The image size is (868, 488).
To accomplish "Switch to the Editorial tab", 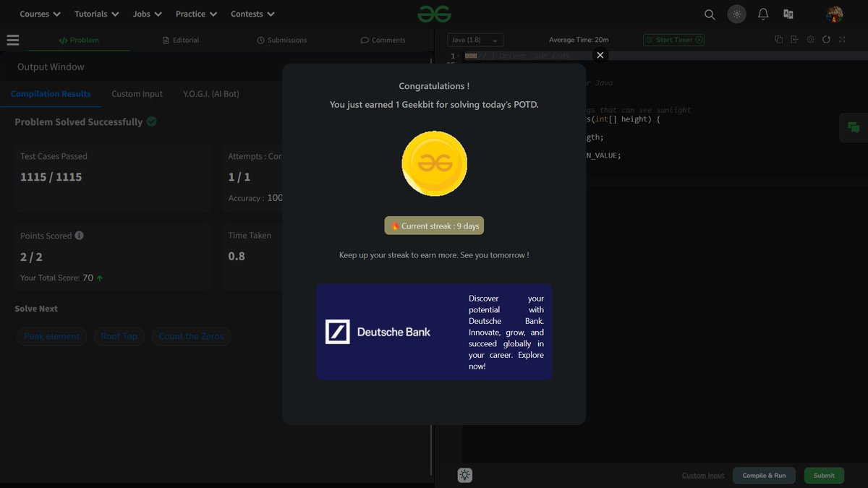I will click(x=181, y=40).
